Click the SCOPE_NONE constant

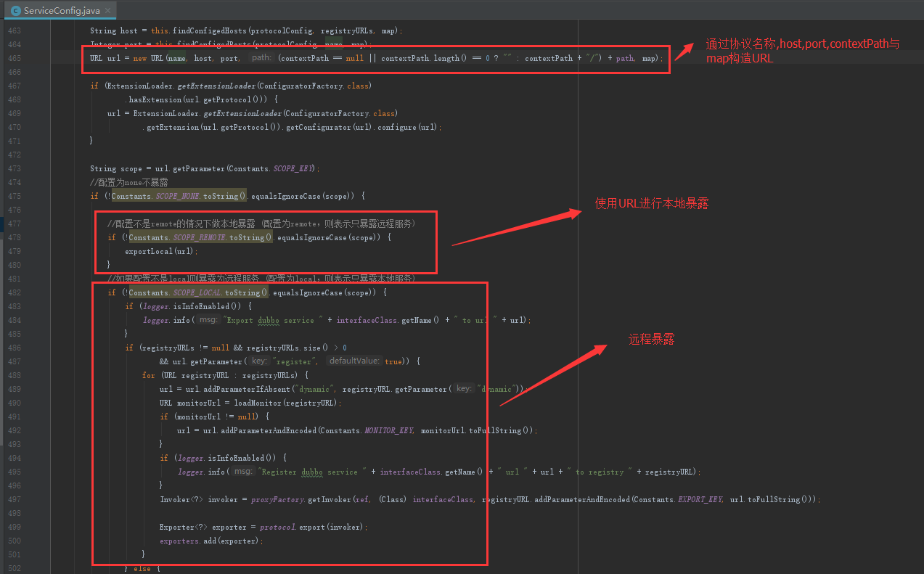point(177,196)
